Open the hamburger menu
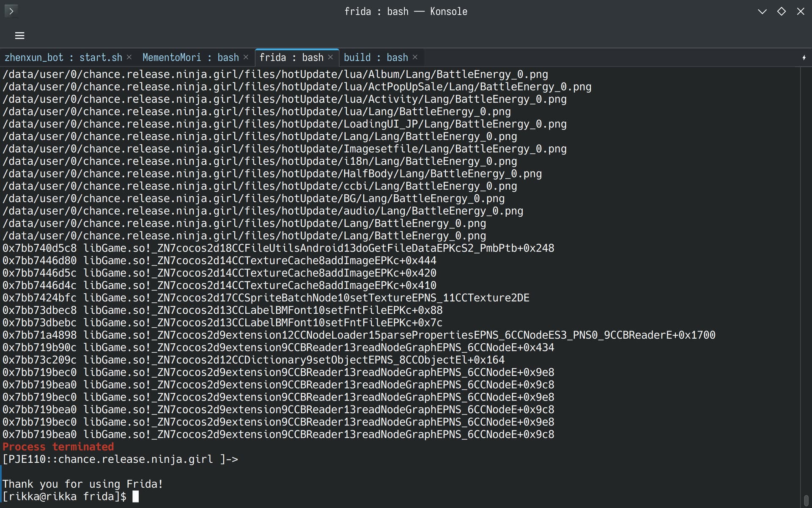This screenshot has width=812, height=508. [19, 36]
